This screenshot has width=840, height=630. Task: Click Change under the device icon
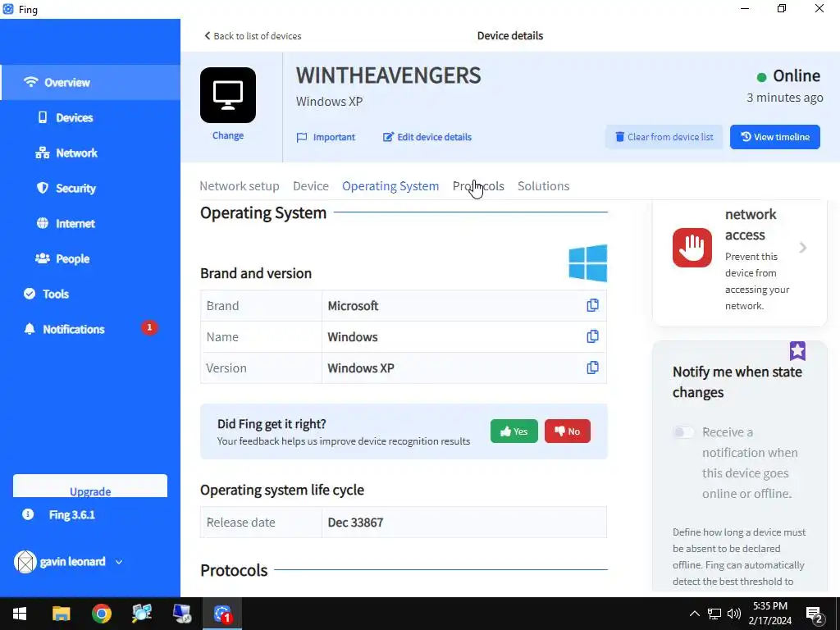[228, 135]
